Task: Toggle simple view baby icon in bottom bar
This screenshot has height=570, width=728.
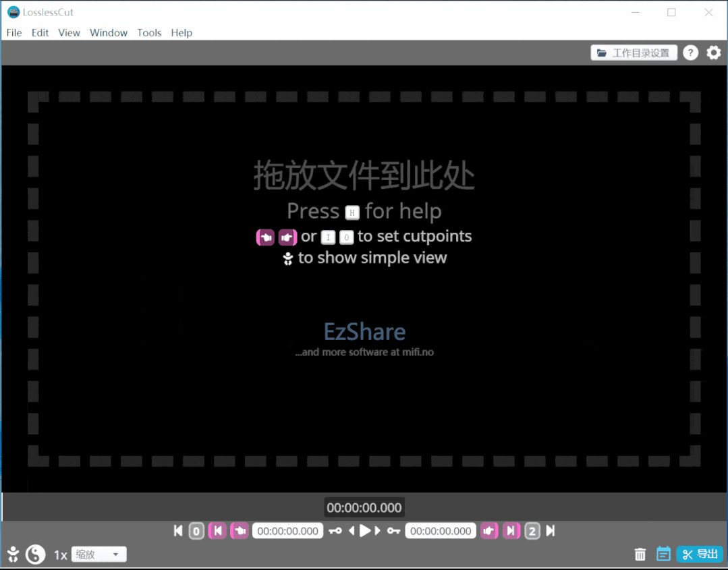Action: pos(13,554)
